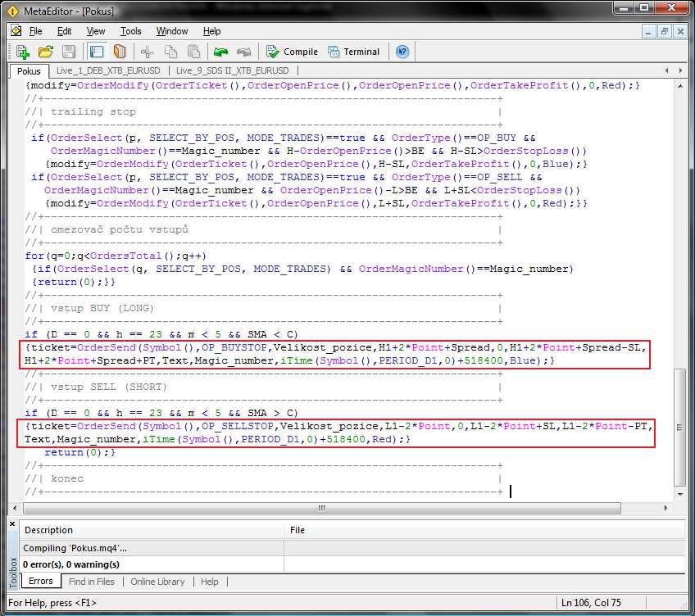
Task: Open the Dictionary book icon
Action: pos(119,52)
